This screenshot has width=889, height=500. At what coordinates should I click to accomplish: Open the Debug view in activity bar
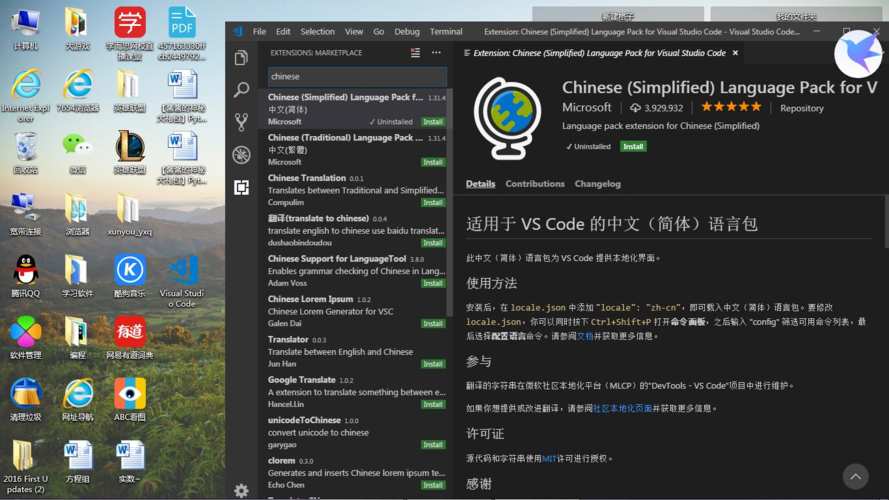[x=242, y=154]
